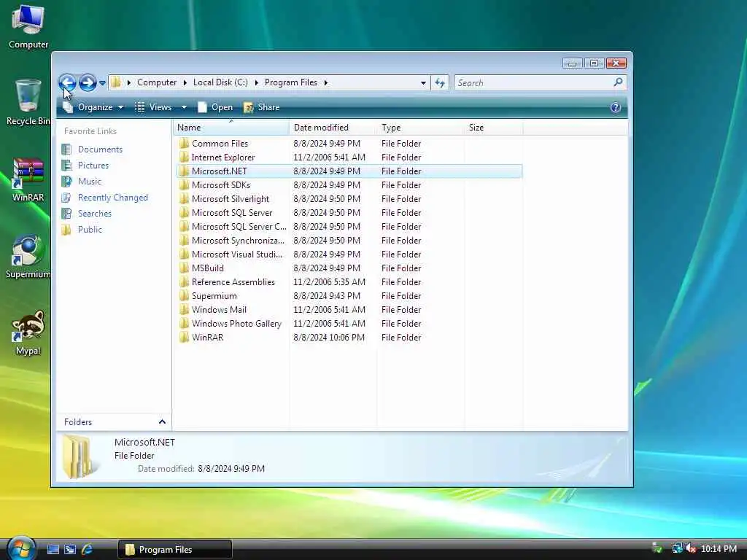This screenshot has width=747, height=560.
Task: Sort by the Size column header
Action: tap(494, 127)
